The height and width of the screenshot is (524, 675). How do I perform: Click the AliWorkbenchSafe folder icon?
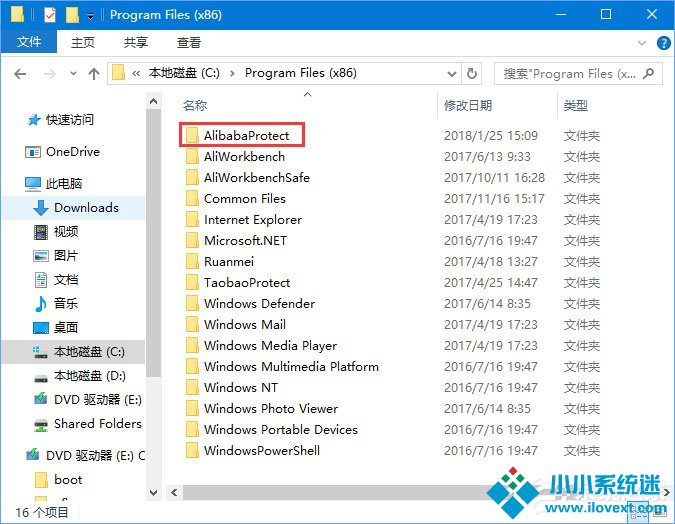click(x=192, y=177)
